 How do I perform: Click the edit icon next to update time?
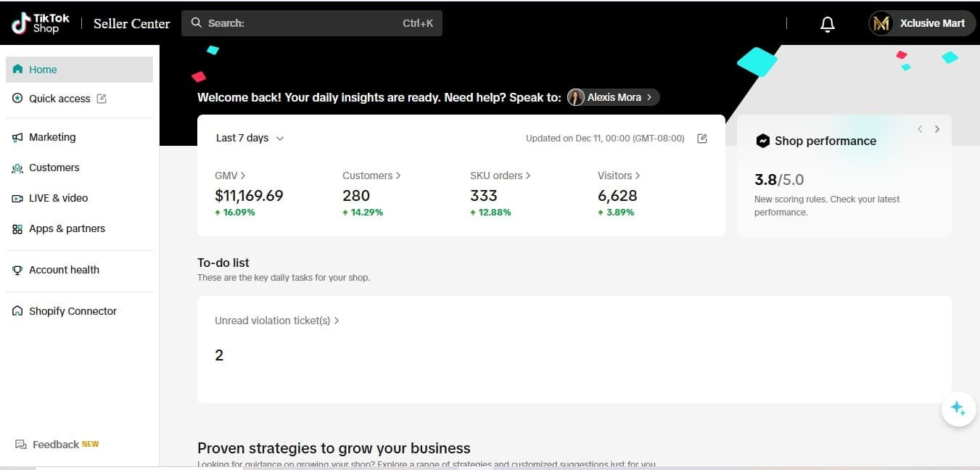(x=701, y=139)
